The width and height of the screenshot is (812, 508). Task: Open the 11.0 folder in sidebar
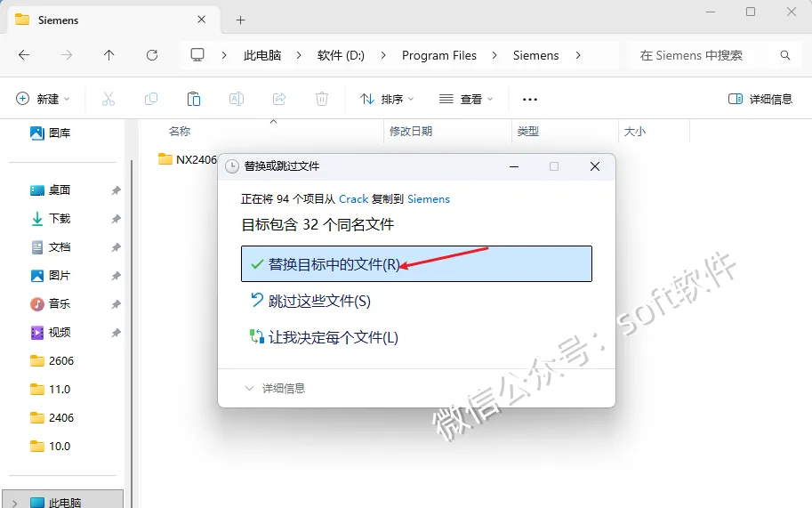point(50,390)
